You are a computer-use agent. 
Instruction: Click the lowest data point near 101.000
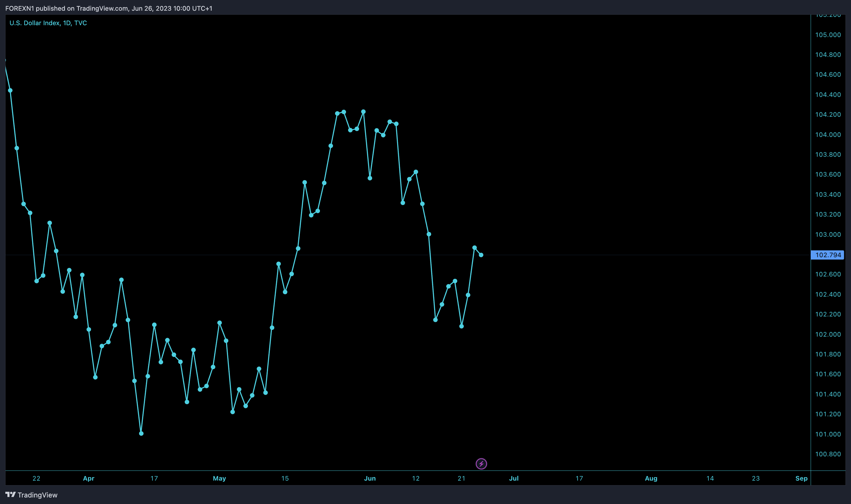tap(141, 433)
